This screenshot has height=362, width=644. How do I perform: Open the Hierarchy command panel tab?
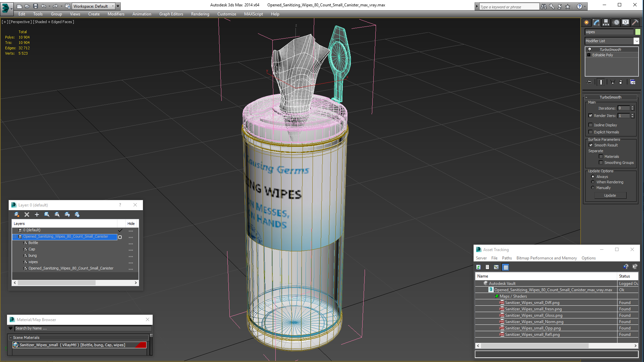tap(606, 22)
